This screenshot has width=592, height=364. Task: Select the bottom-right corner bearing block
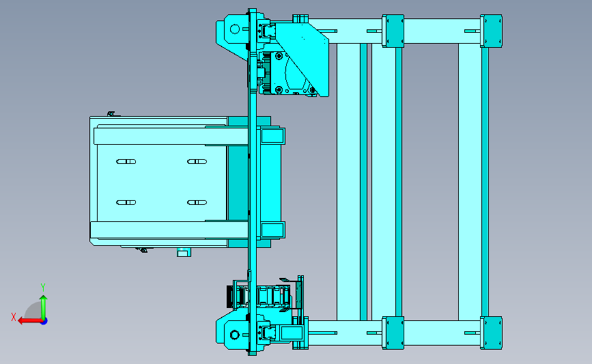(491, 333)
